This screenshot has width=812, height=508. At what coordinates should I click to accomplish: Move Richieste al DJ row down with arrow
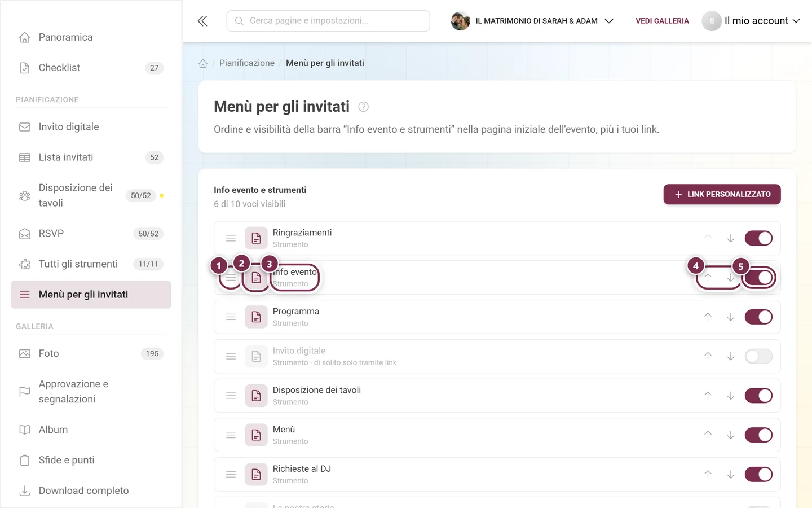click(730, 475)
